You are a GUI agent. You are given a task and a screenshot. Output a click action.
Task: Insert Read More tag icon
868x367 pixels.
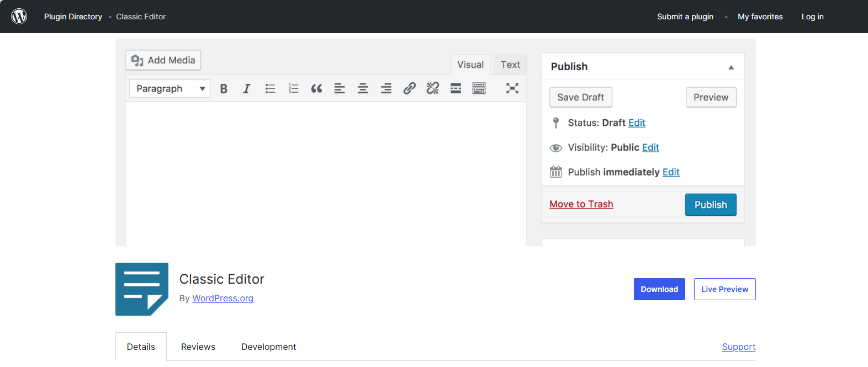click(x=456, y=88)
